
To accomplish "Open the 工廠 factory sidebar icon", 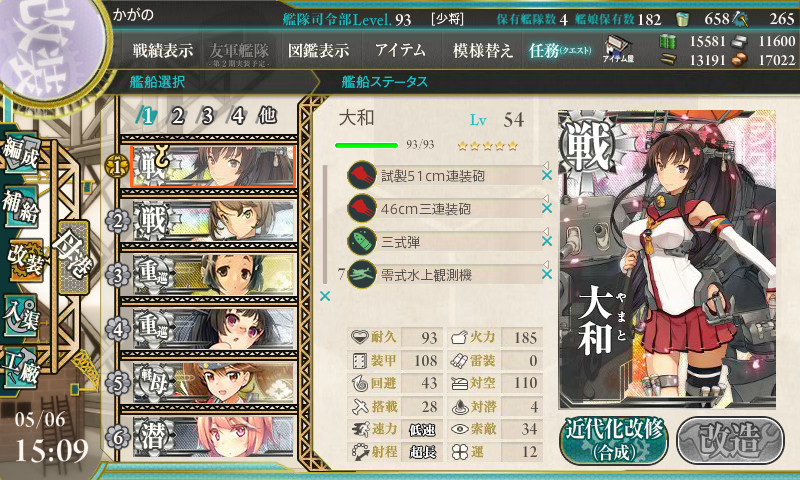I will point(20,368).
